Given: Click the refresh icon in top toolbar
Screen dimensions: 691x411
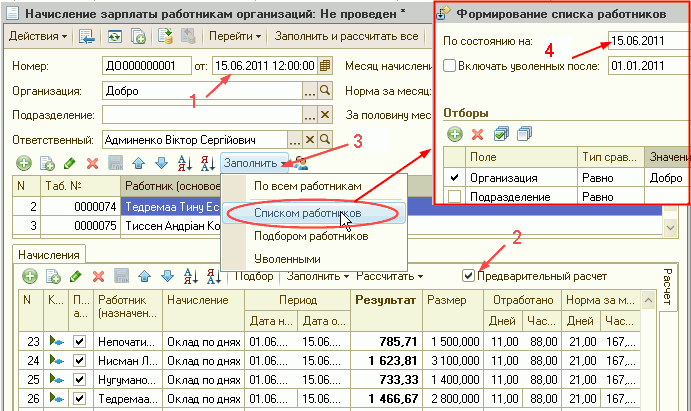Looking at the screenshot, I should (x=115, y=36).
